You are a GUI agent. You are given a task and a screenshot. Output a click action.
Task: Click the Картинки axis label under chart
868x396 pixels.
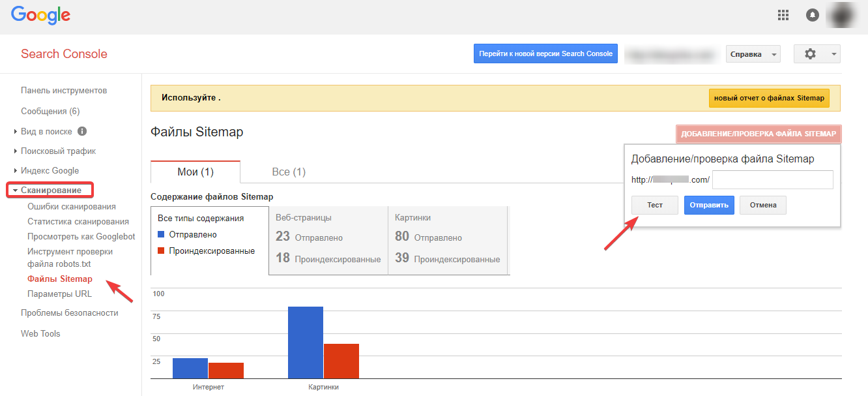point(323,387)
